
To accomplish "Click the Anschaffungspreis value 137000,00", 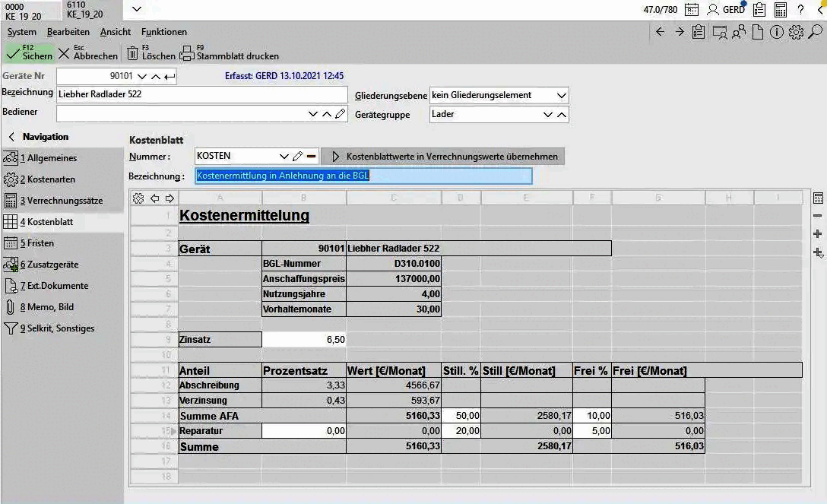I will click(x=394, y=278).
